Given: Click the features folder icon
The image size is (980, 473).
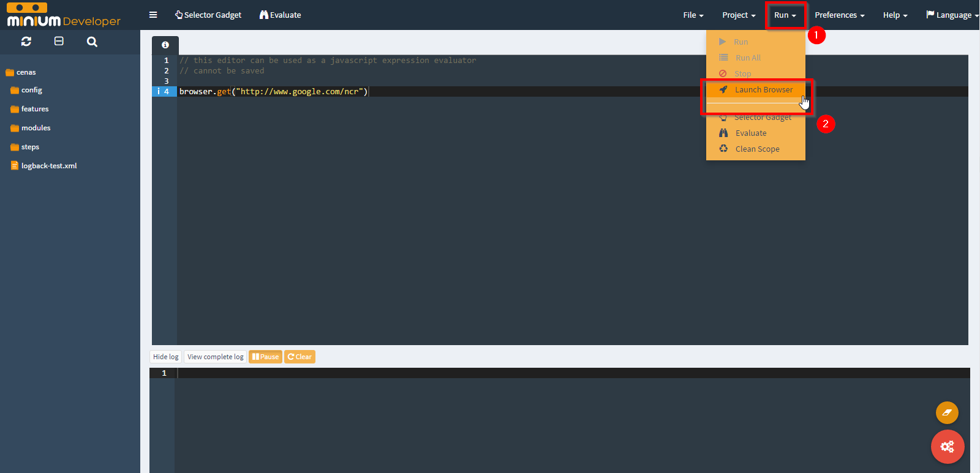Looking at the screenshot, I should [x=15, y=110].
